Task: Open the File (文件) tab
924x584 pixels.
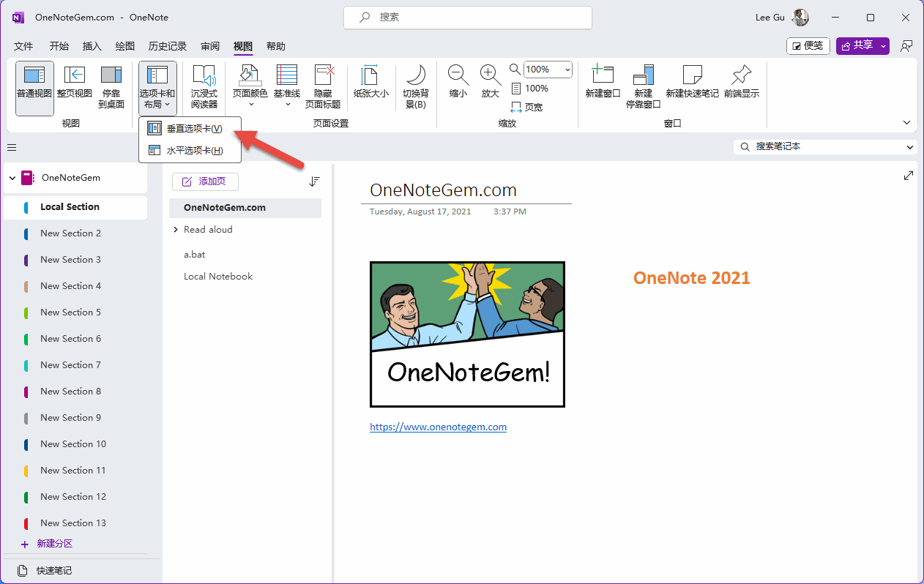Action: 23,46
